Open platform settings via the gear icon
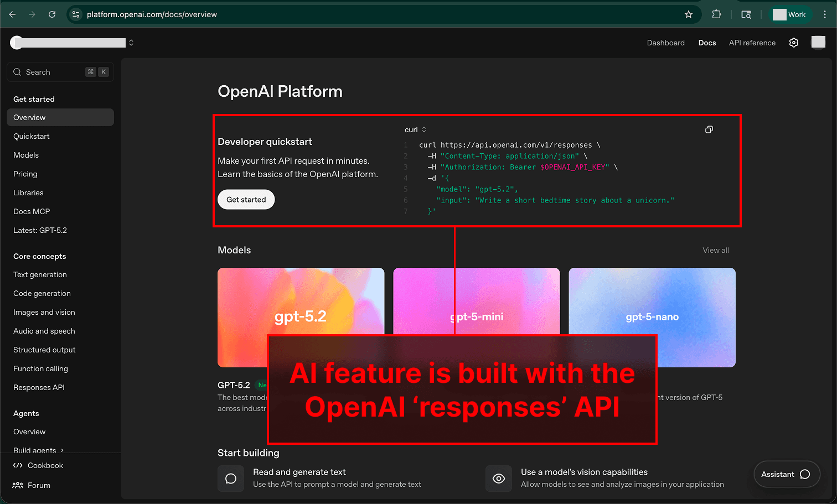Viewport: 837px width, 504px height. coord(794,43)
